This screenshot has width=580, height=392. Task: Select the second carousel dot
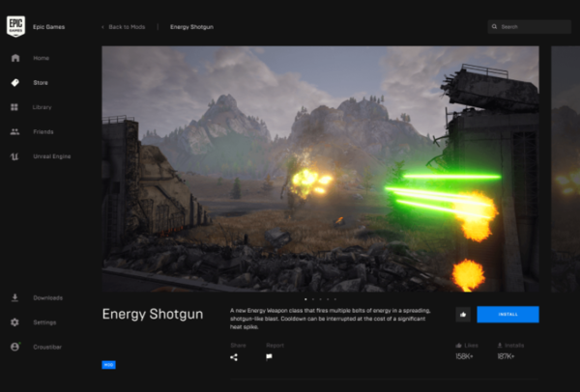tap(313, 299)
